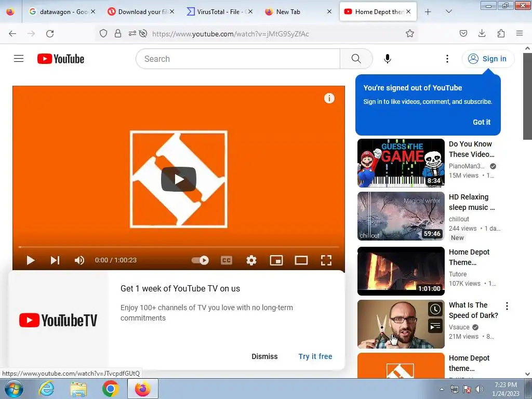Open Firefox extensions puzzle icon
The image size is (532, 399).
point(501,33)
